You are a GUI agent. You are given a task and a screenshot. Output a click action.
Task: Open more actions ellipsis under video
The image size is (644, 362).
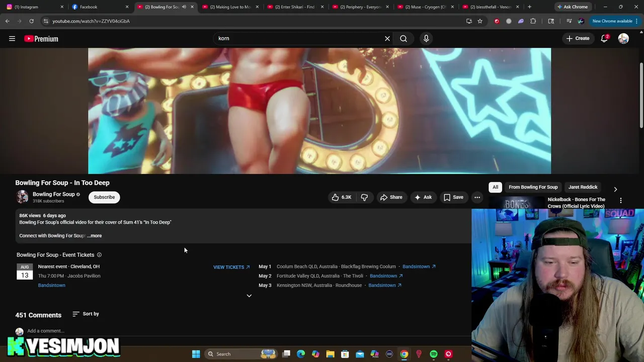point(477,197)
